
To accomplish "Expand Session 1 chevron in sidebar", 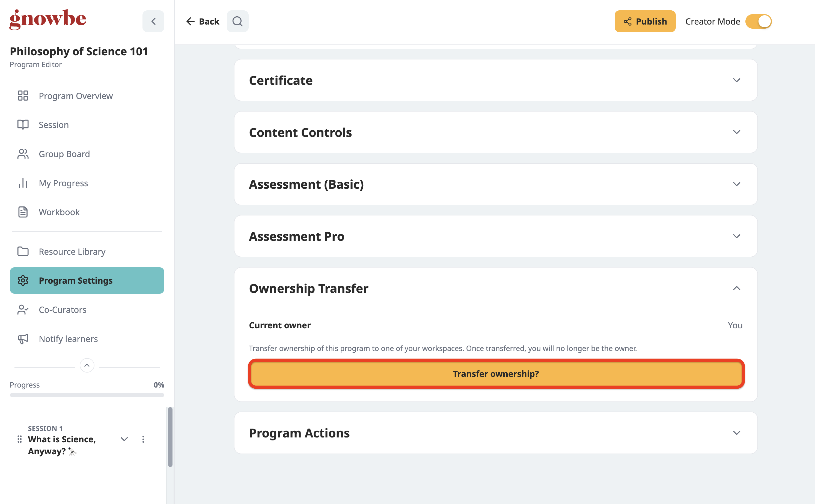I will coord(124,439).
